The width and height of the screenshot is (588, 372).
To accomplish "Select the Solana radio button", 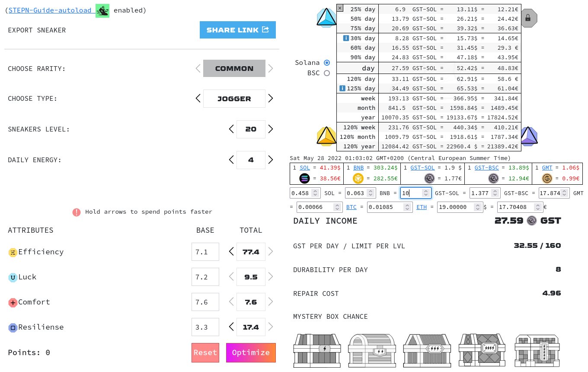I will [x=327, y=62].
